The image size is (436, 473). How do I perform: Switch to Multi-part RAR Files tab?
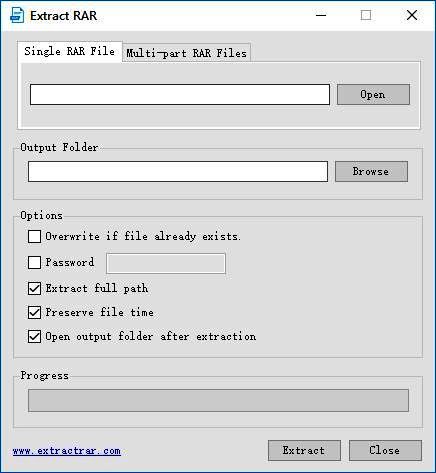point(186,53)
